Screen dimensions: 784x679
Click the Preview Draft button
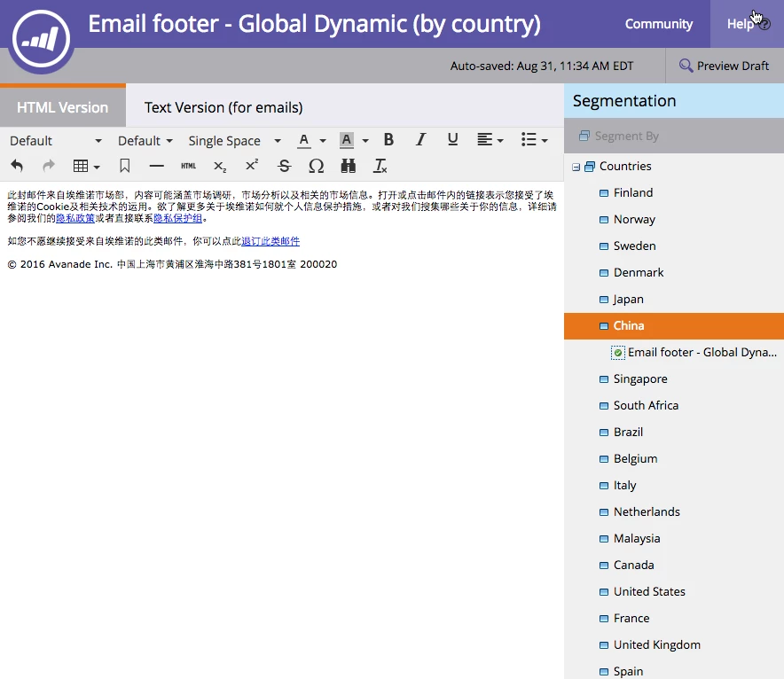[725, 66]
